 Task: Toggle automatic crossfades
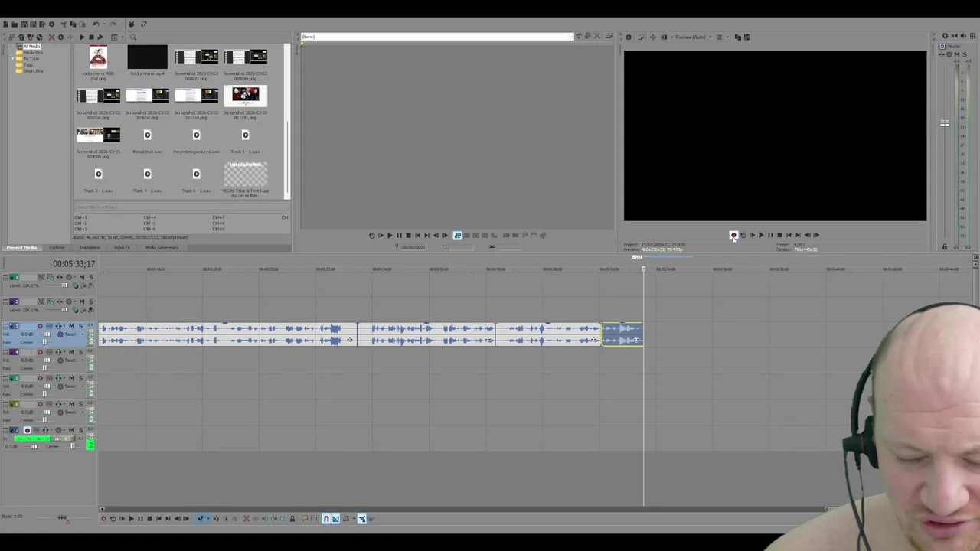pyautogui.click(x=335, y=519)
